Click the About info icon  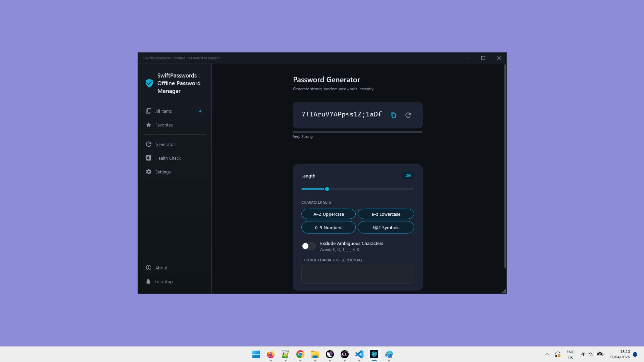pos(149,267)
